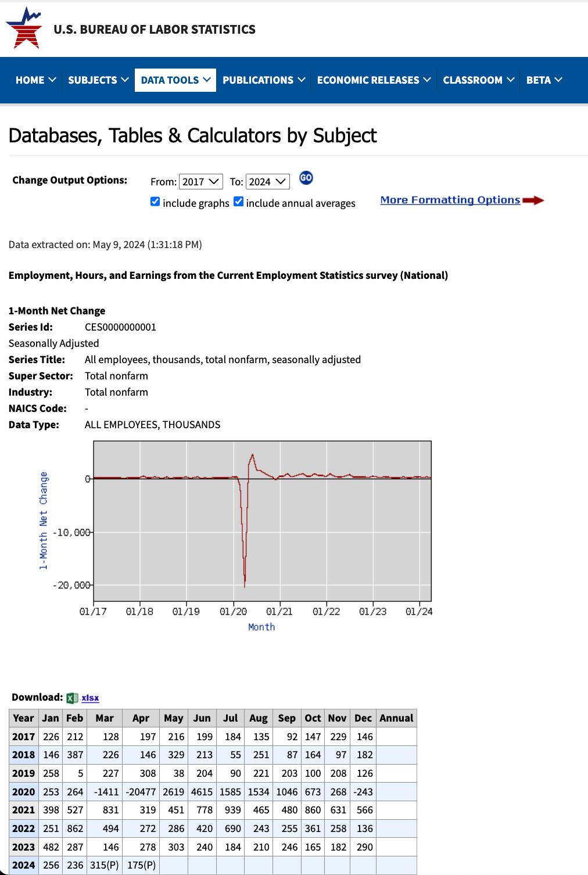Screen dimensions: 588x875
Task: Uncheck the include graphs checkbox
Action: coord(155,202)
